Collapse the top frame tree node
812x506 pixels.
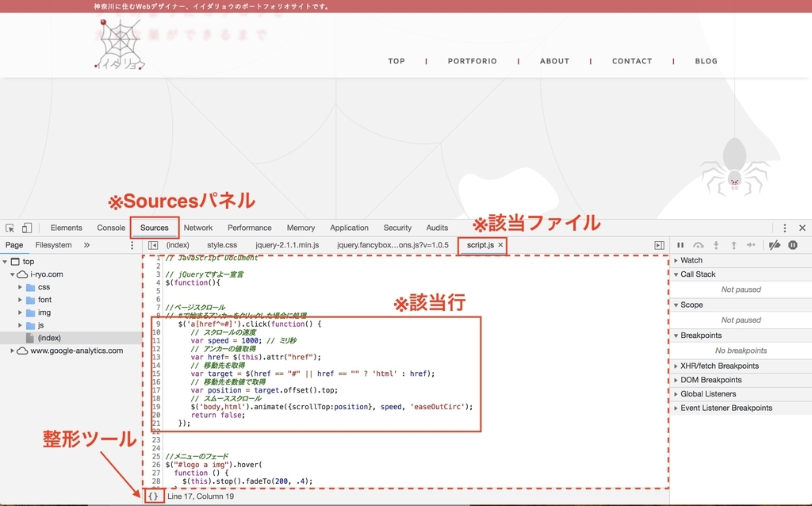[6, 262]
